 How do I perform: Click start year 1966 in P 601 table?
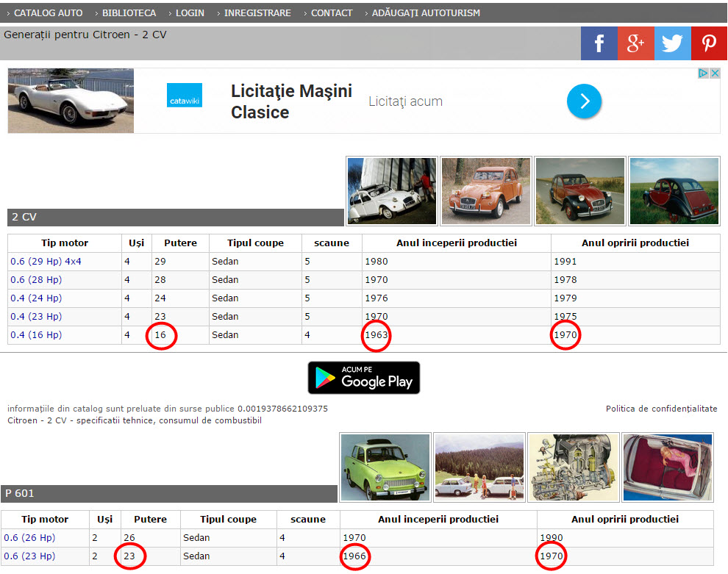[x=354, y=556]
